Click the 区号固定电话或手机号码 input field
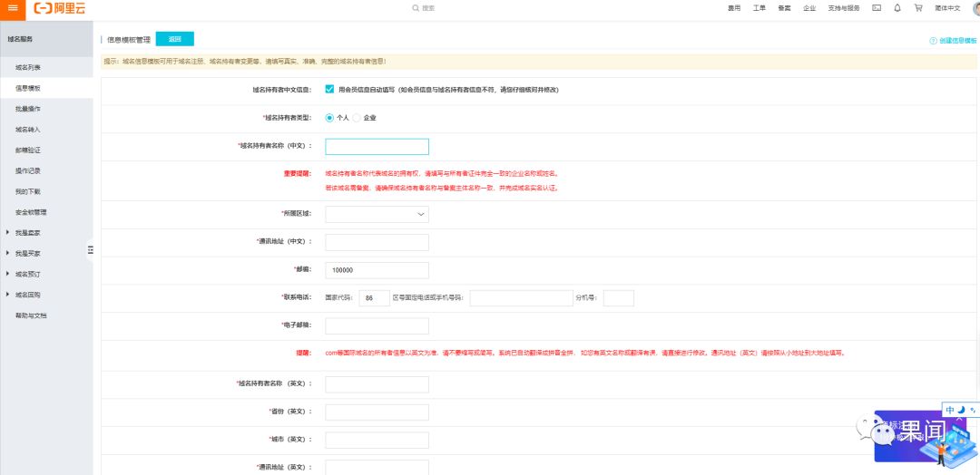Screen dimensions: 980x475 [x=521, y=298]
